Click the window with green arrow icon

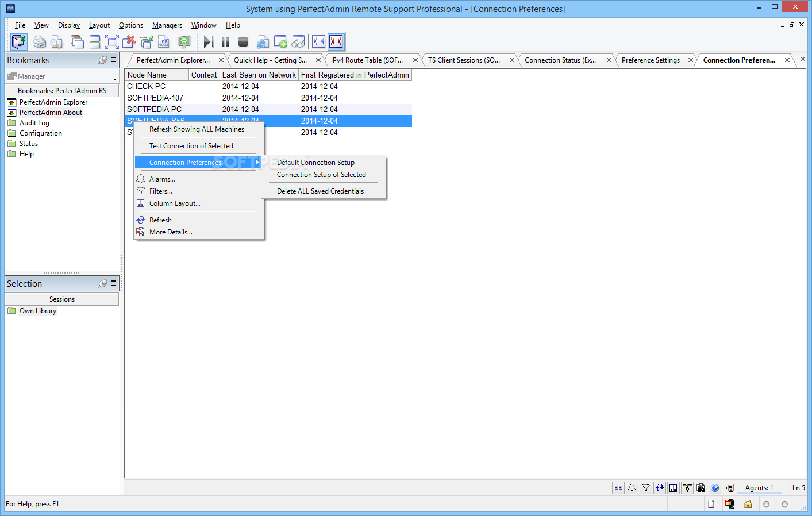tap(280, 42)
